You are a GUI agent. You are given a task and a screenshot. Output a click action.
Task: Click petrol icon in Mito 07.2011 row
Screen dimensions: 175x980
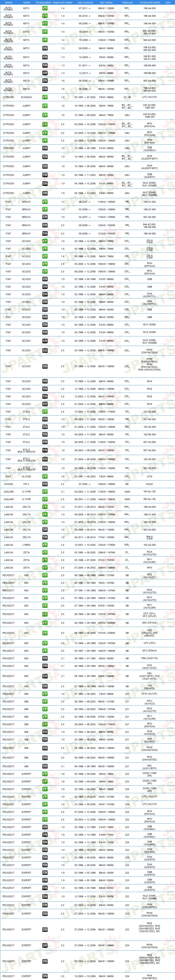45,8
